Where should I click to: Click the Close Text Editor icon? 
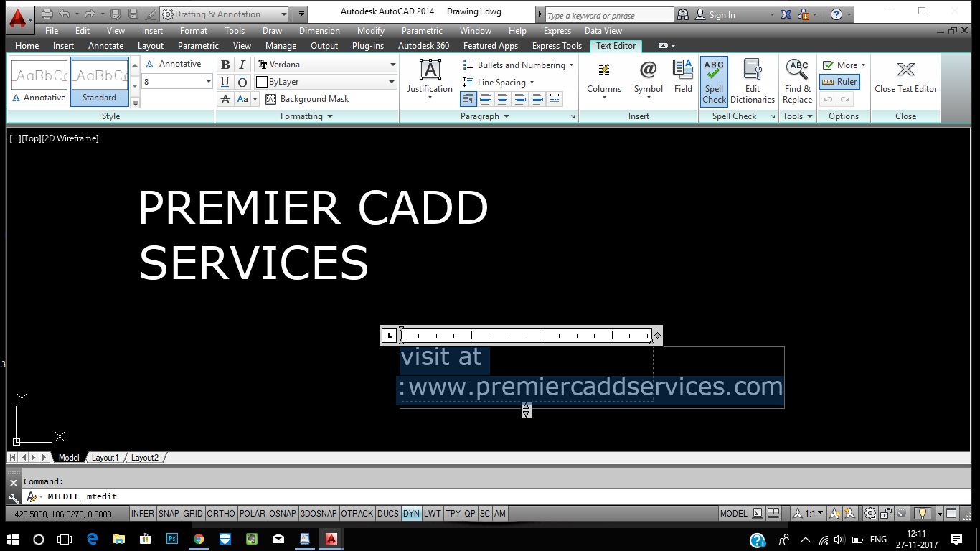(905, 70)
